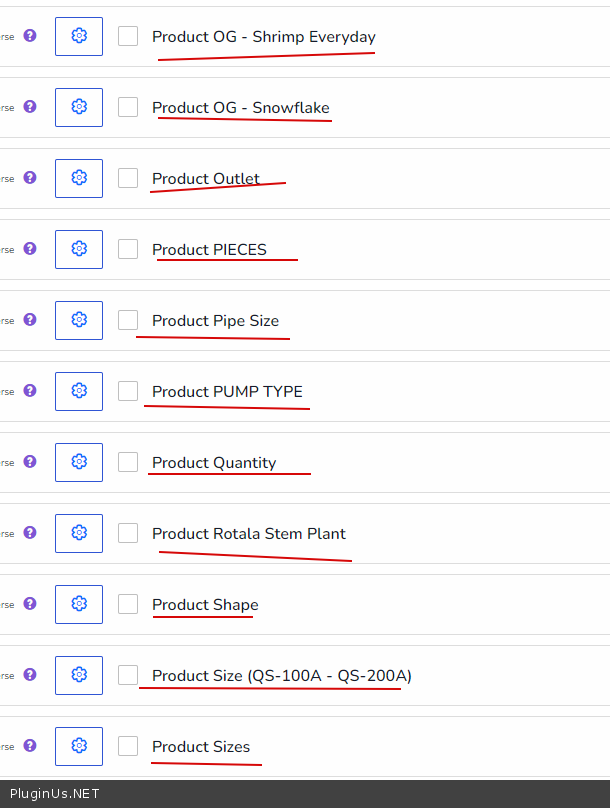Open gear settings for Product Sizes
Image resolution: width=610 pixels, height=808 pixels.
(x=79, y=746)
